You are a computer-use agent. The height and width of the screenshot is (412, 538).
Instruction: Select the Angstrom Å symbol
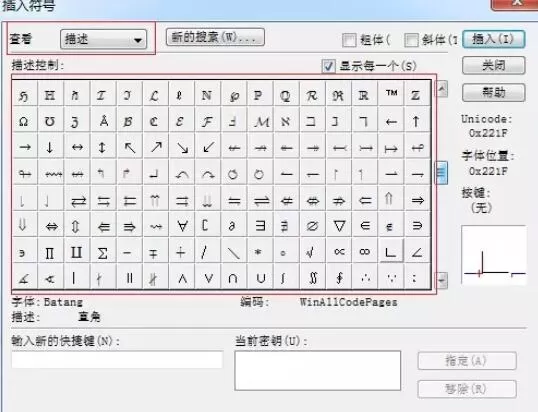pos(103,121)
